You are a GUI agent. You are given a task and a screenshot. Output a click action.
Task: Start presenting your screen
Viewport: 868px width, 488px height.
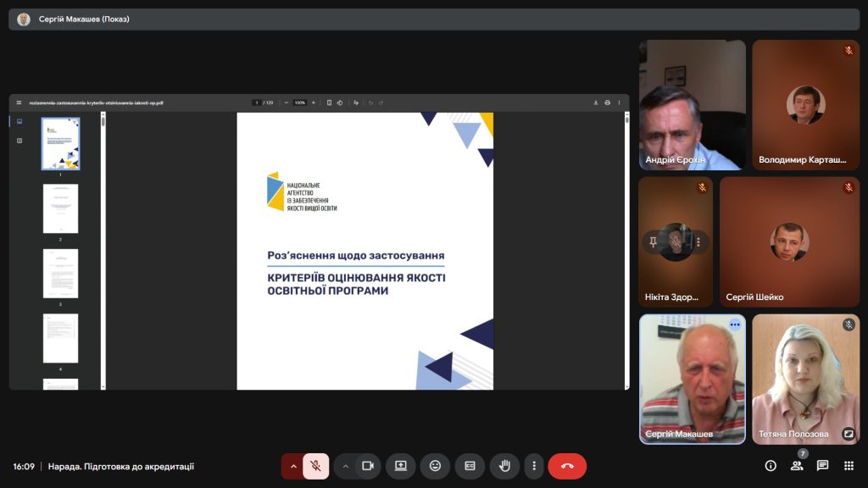(x=401, y=466)
